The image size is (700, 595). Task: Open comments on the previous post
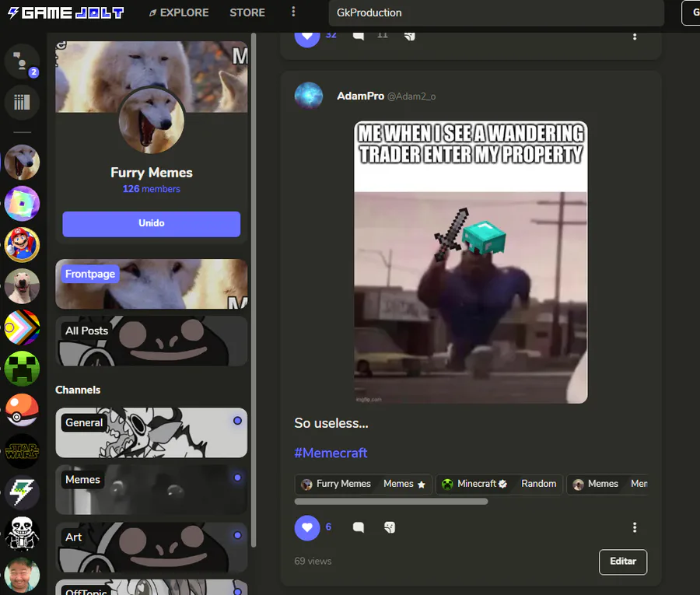click(358, 36)
